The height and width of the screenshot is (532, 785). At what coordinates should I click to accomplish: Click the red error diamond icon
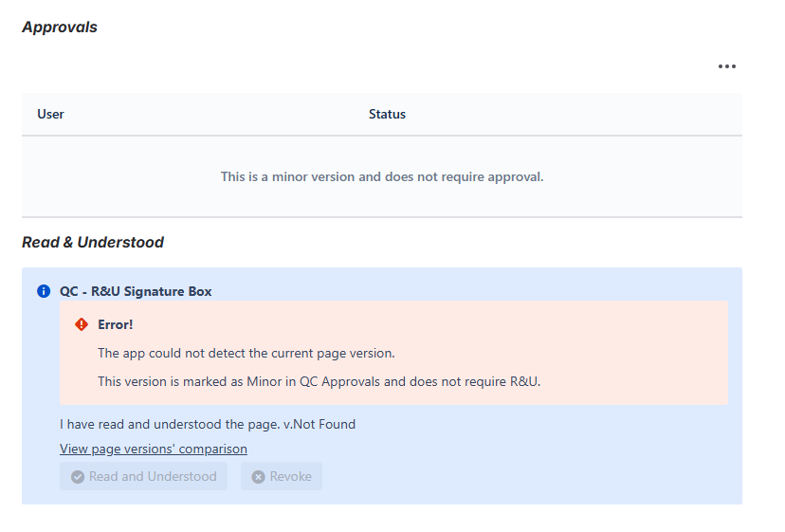(x=82, y=324)
